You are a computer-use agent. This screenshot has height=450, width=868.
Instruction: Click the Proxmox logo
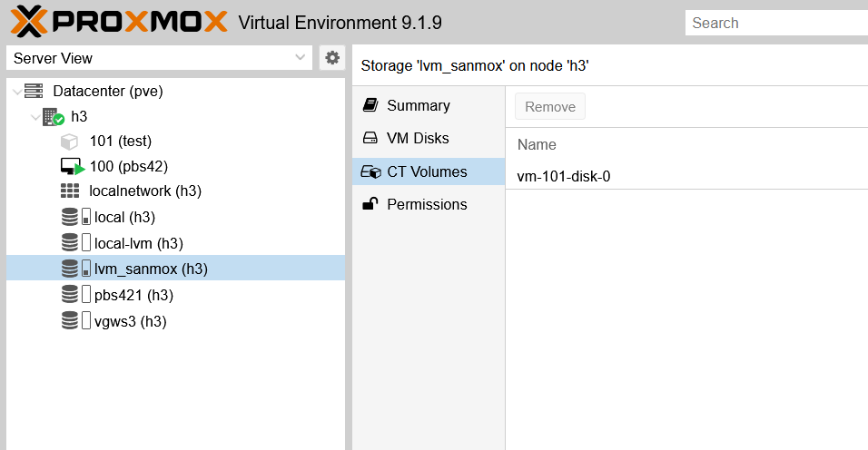119,22
